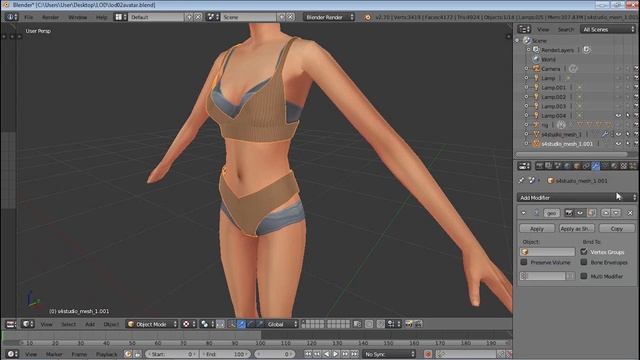Open the Modifiers wrench tab in properties

[x=596, y=166]
